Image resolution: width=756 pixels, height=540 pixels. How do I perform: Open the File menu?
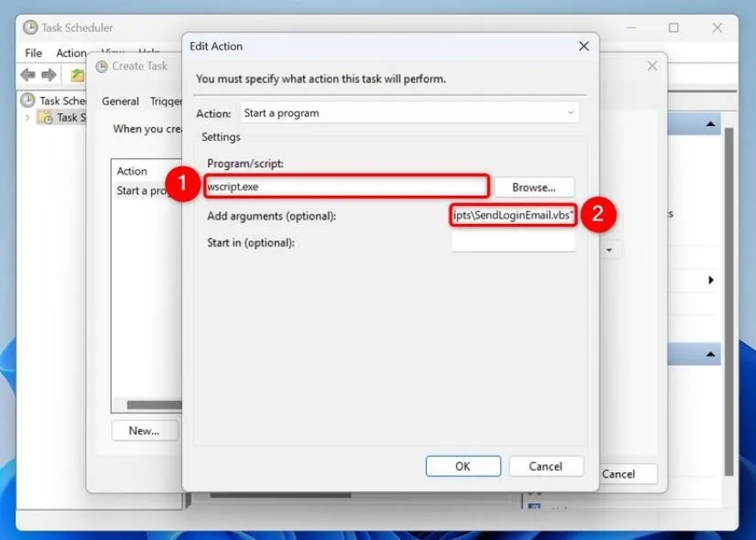tap(32, 52)
